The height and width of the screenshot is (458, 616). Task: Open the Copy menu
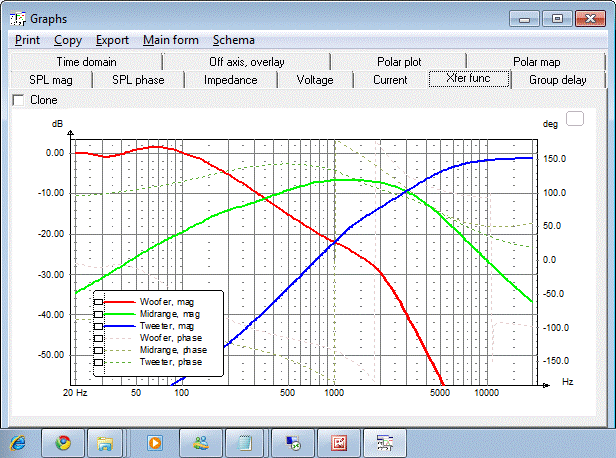click(x=68, y=40)
